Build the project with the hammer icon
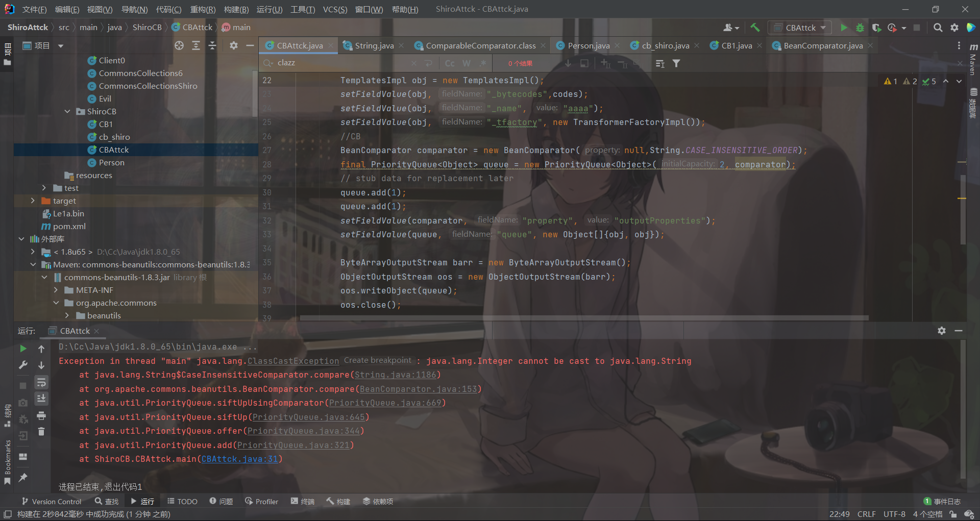Screen dimensions: 980x521 (755, 28)
